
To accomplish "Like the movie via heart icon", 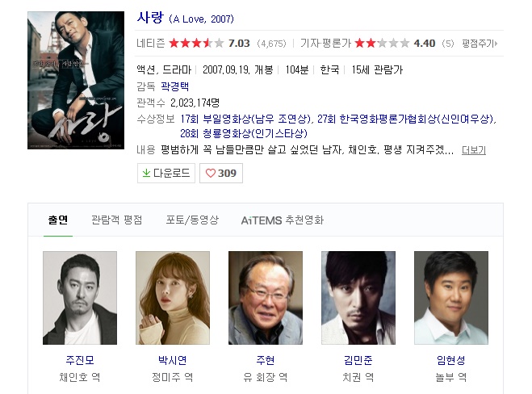I will [211, 173].
